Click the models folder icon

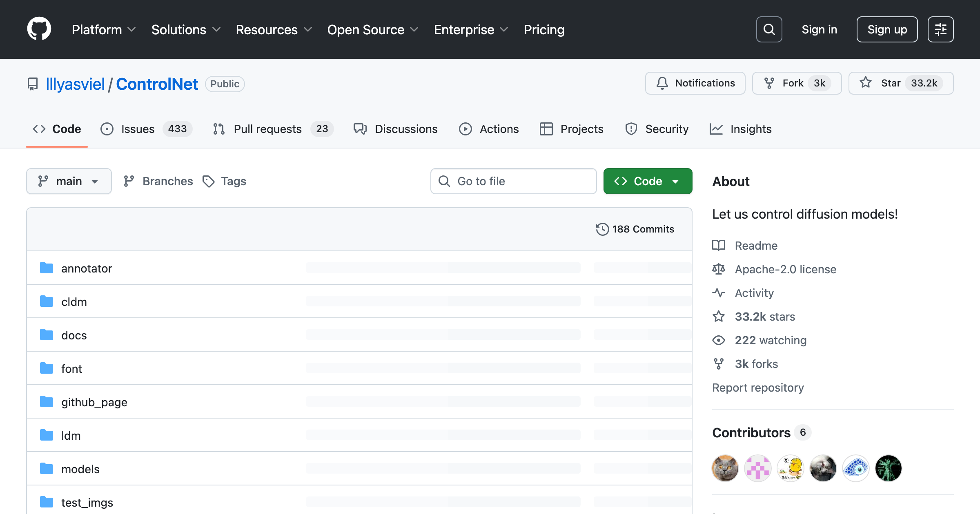[47, 469]
